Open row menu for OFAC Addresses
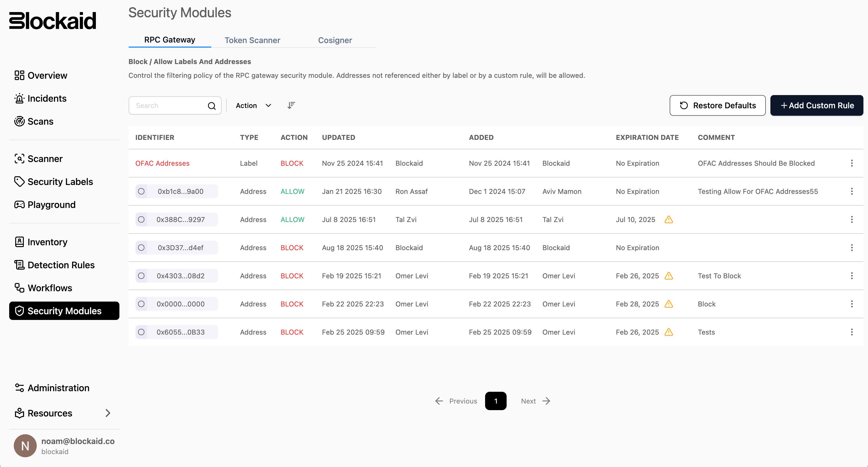 point(851,163)
